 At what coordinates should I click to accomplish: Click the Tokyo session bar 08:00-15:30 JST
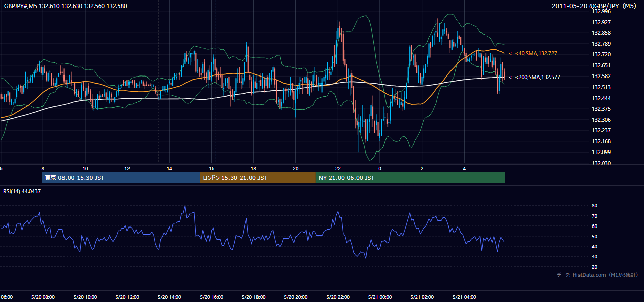[121, 178]
